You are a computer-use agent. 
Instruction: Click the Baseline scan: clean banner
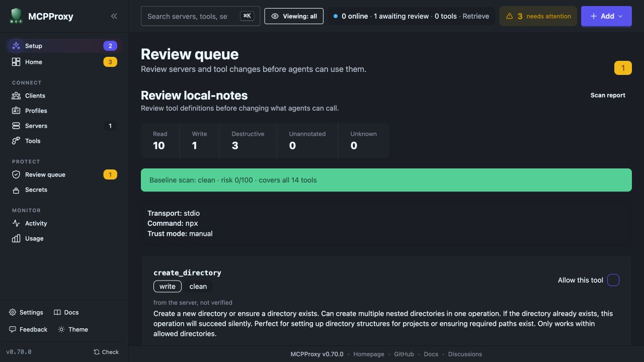tap(386, 180)
